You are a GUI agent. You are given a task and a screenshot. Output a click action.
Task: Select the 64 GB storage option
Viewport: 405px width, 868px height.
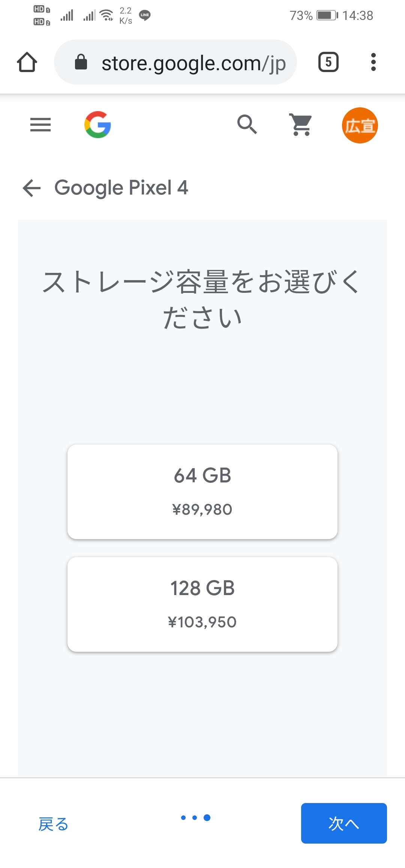click(202, 491)
